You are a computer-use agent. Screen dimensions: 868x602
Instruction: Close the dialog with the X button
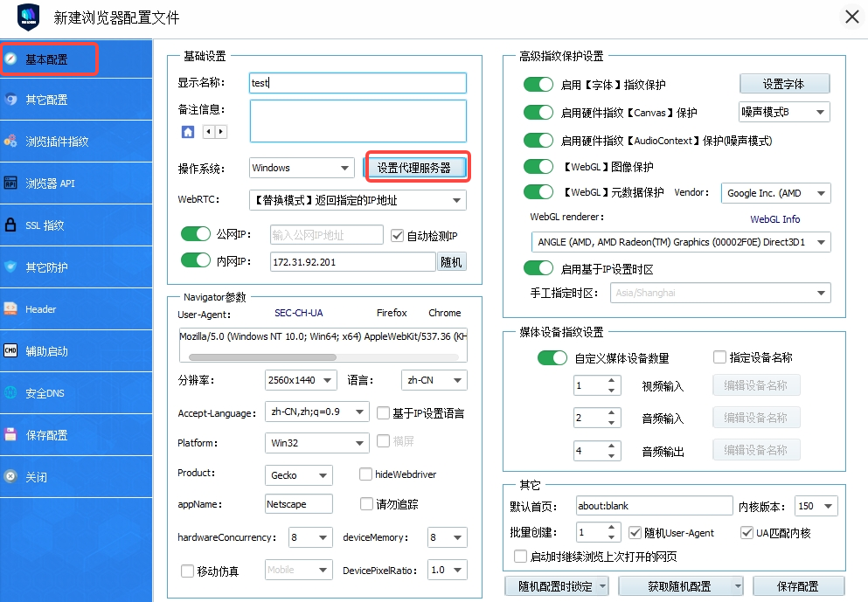[x=852, y=17]
